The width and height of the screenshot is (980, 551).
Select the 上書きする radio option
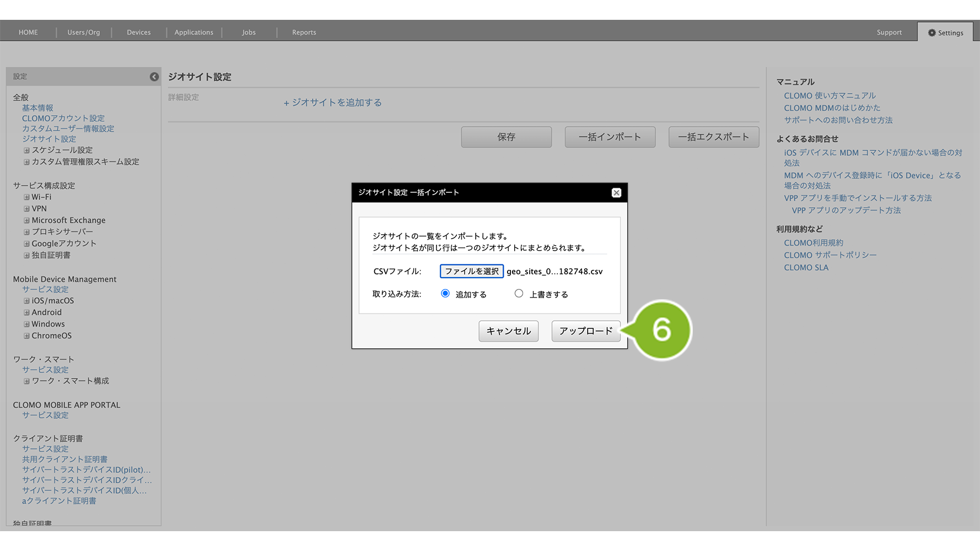pos(519,294)
